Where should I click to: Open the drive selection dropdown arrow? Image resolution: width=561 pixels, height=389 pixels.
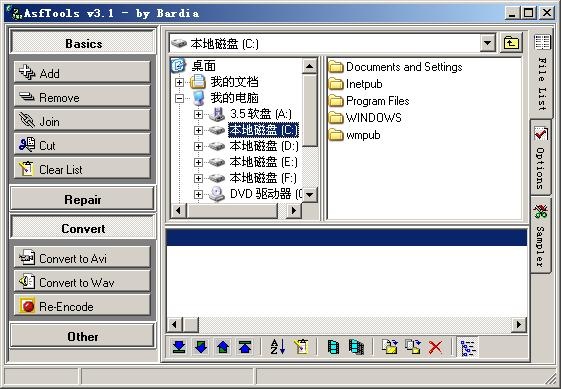[x=487, y=43]
